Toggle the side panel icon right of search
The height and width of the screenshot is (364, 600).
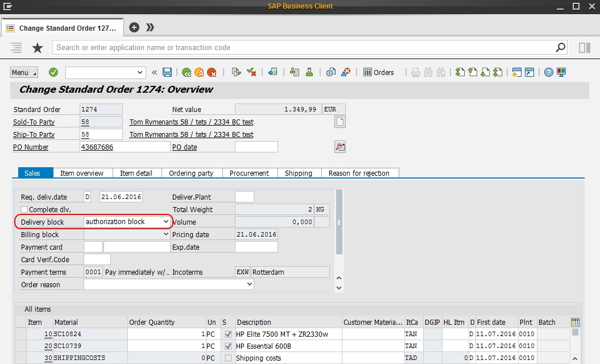point(584,47)
